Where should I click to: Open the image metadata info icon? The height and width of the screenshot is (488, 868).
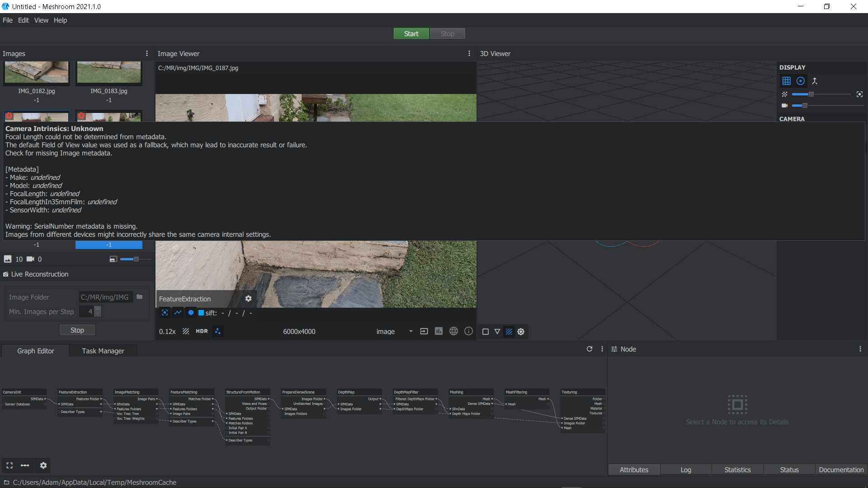point(468,331)
